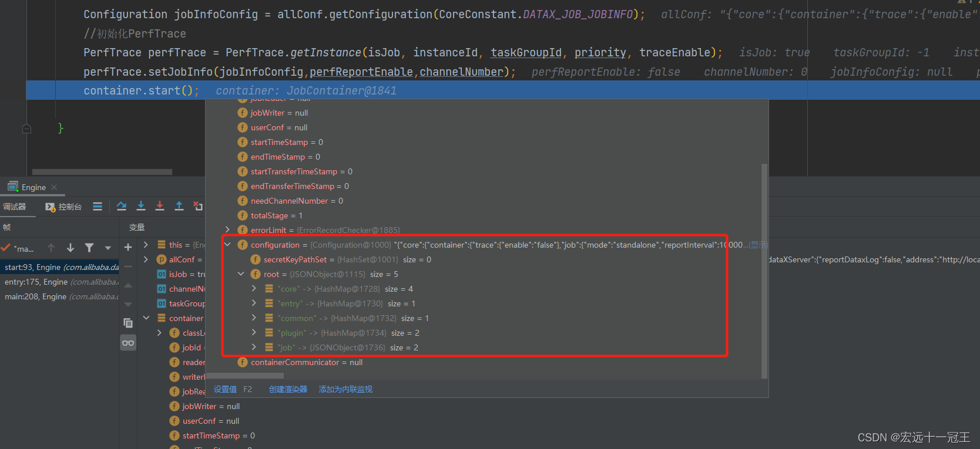Image resolution: width=980 pixels, height=449 pixels.
Task: Click the Engine run configuration icon
Action: pos(13,187)
